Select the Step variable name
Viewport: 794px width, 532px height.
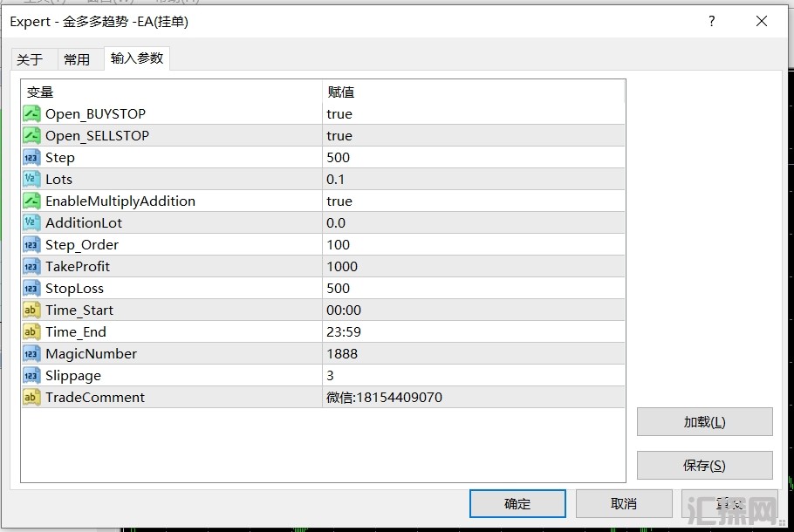(59, 158)
